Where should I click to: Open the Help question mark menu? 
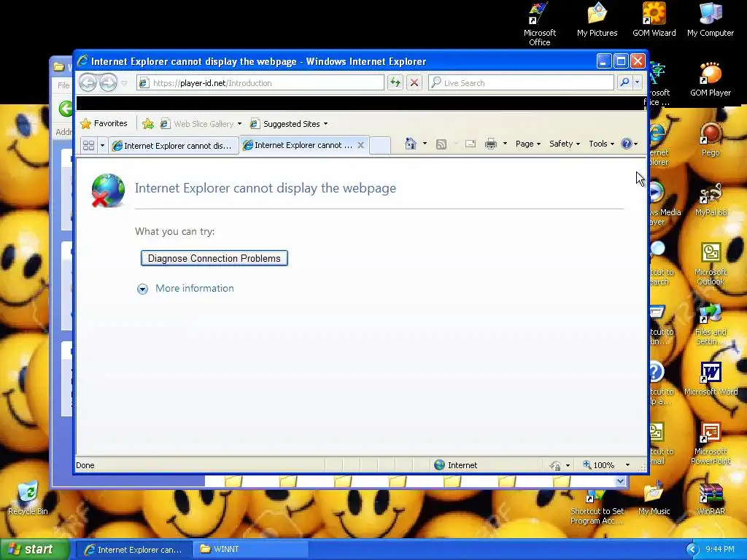tap(630, 144)
